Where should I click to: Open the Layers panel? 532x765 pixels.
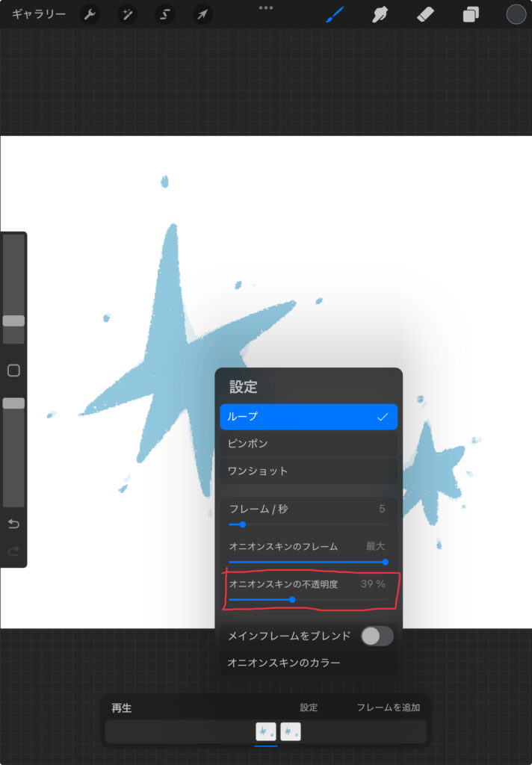[471, 14]
